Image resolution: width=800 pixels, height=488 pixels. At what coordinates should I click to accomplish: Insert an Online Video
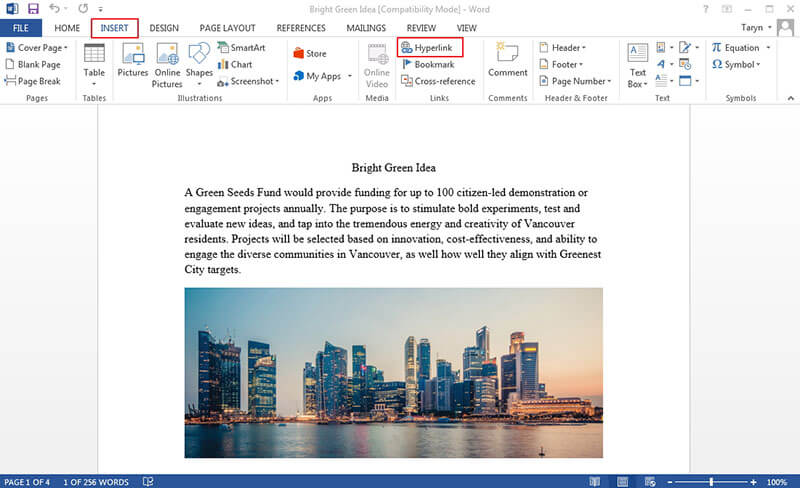click(377, 65)
